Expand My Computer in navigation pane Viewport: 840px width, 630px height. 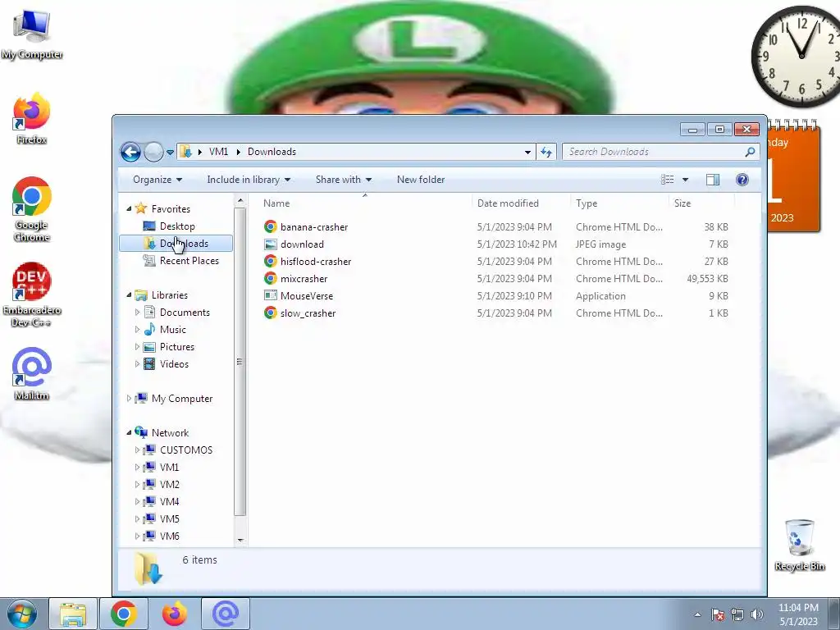pos(129,399)
